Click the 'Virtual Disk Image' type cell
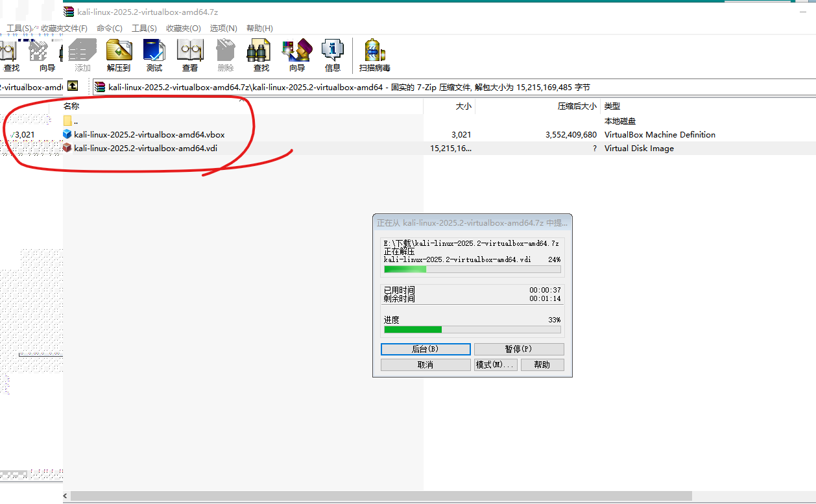 [x=639, y=149]
